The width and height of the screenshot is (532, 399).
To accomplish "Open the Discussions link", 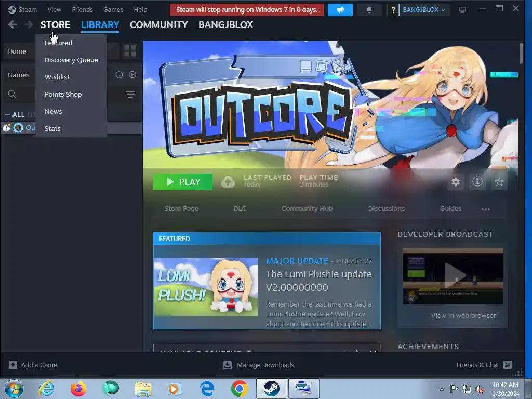I will coord(387,209).
